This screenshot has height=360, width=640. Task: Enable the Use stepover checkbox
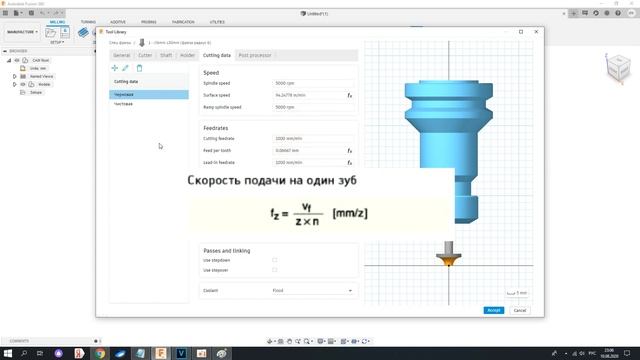pyautogui.click(x=274, y=270)
